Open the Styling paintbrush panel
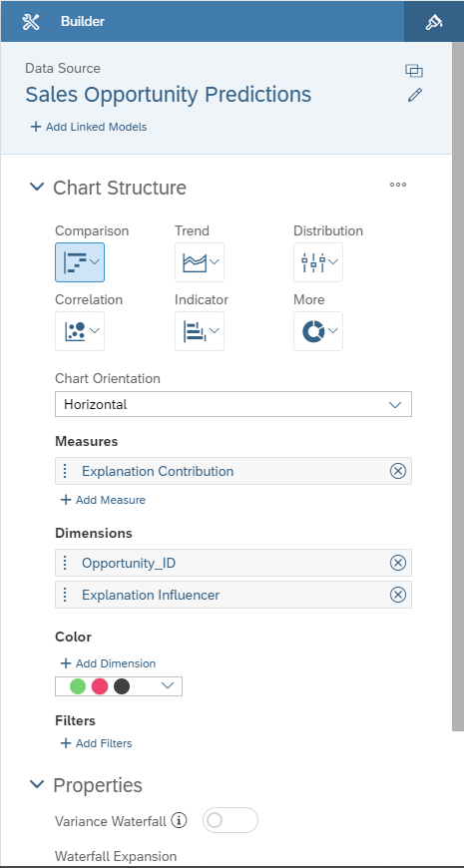464x868 pixels. (433, 22)
